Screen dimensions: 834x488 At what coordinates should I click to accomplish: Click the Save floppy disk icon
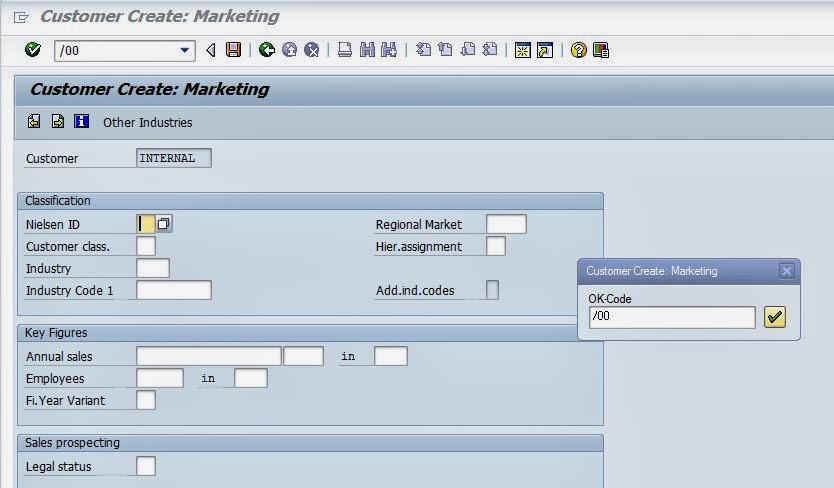(233, 50)
